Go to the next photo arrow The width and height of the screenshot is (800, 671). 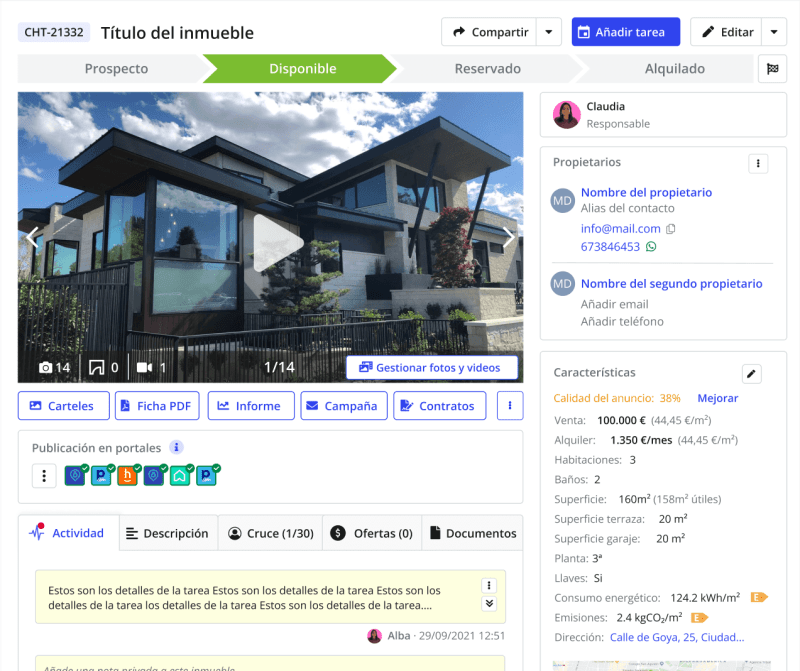[508, 238]
